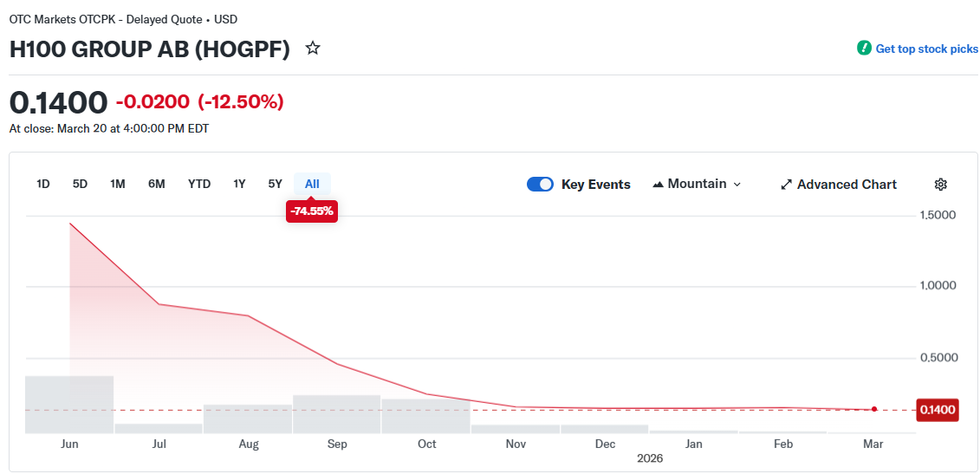Select the 6M time range

click(157, 184)
